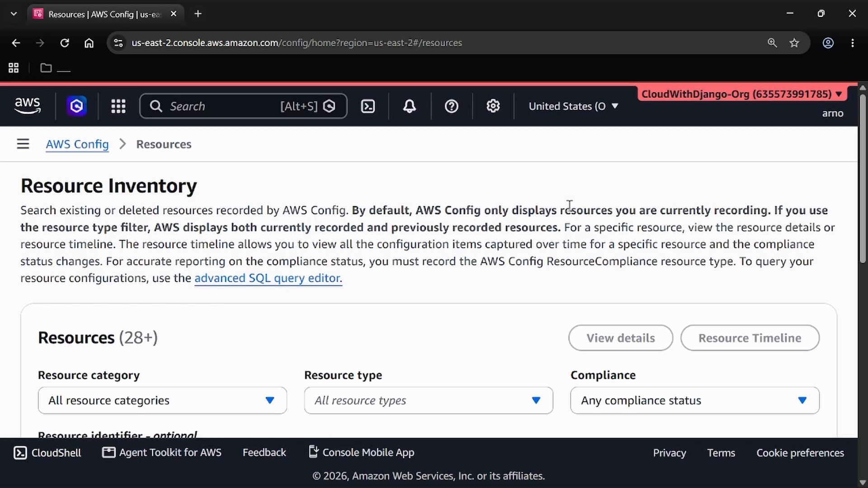
Task: Open new browser tab
Action: [198, 14]
